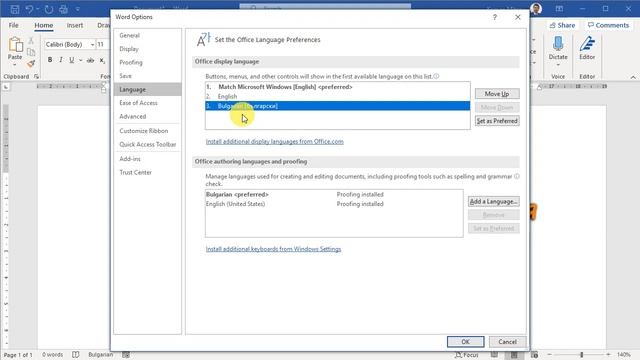Image resolution: width=640 pixels, height=360 pixels.
Task: Open Quick Access Toolbar settings
Action: click(x=147, y=144)
